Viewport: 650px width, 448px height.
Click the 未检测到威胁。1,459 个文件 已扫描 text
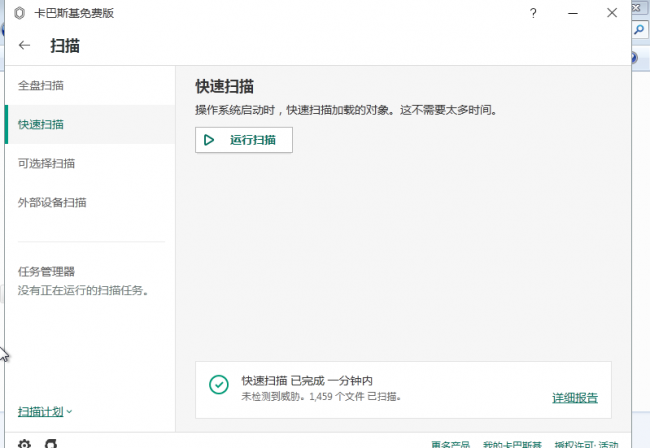click(x=321, y=397)
